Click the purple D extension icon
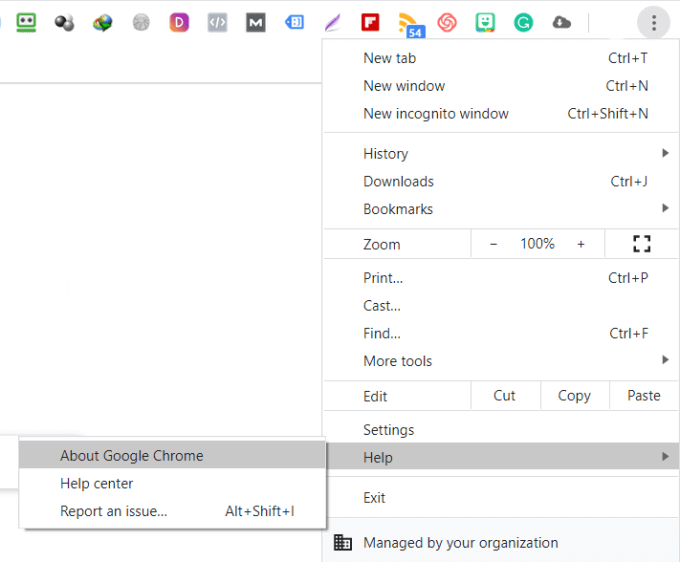 tap(179, 23)
